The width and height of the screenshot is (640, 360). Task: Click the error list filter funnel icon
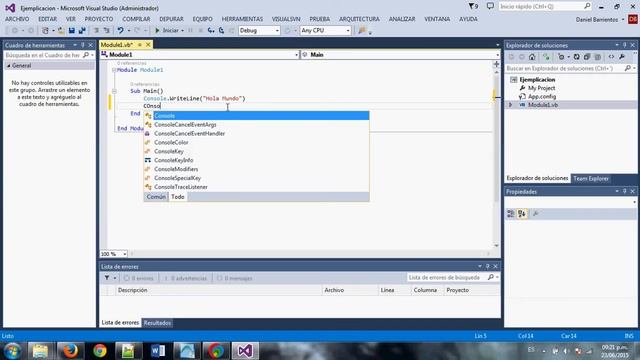[x=107, y=278]
